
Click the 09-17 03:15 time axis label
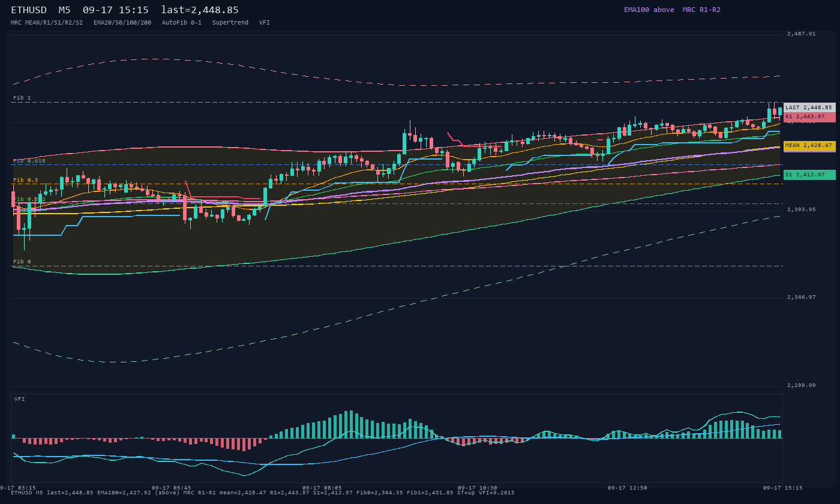(x=17, y=488)
